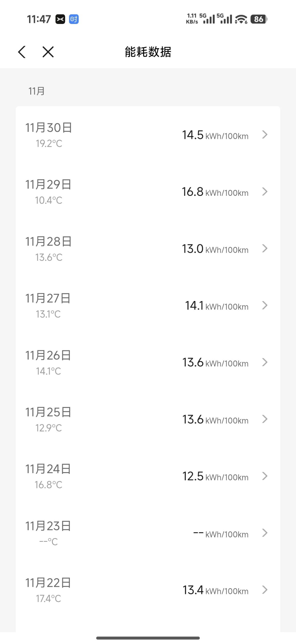Tap the XPeng app status bar icon
Image resolution: width=296 pixels, height=644 pixels.
[60, 19]
